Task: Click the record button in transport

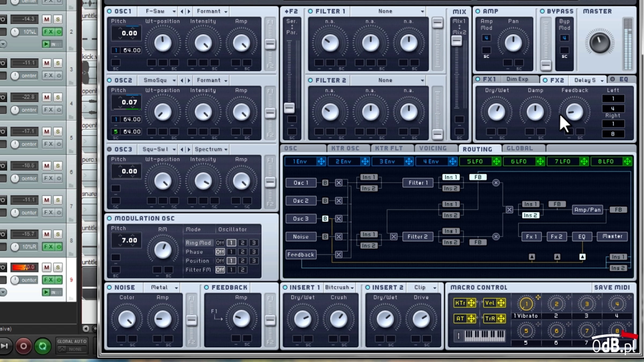Action: pyautogui.click(x=23, y=346)
